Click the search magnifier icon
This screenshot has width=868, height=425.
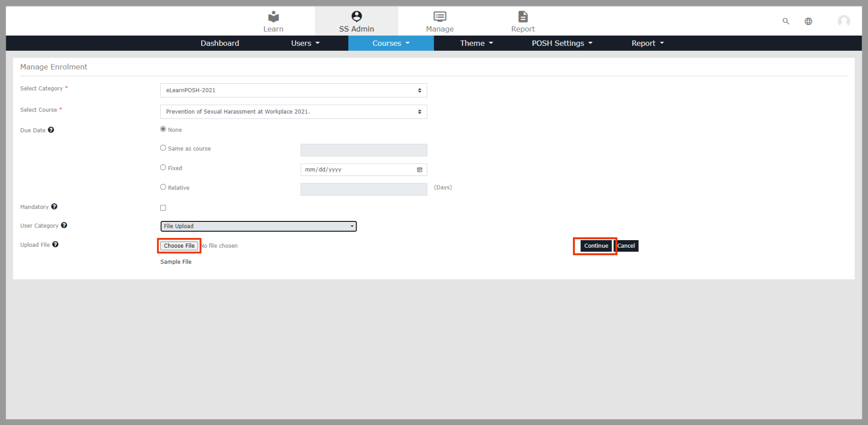786,21
